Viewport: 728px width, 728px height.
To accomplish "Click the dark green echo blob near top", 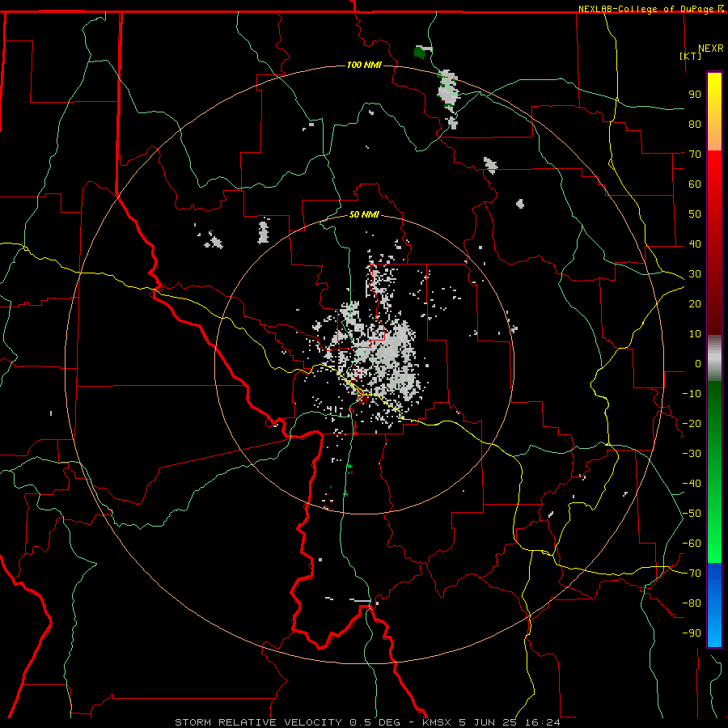I will click(x=420, y=52).
